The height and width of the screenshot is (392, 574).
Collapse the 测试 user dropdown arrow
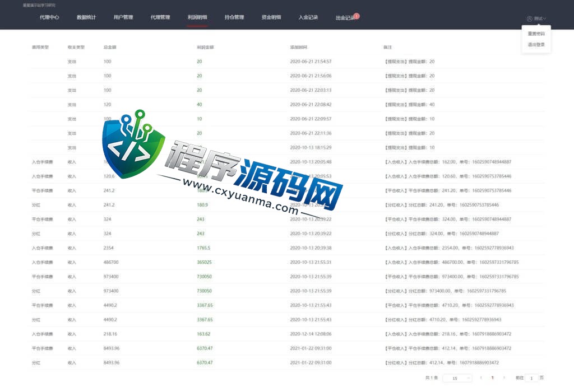(x=545, y=18)
